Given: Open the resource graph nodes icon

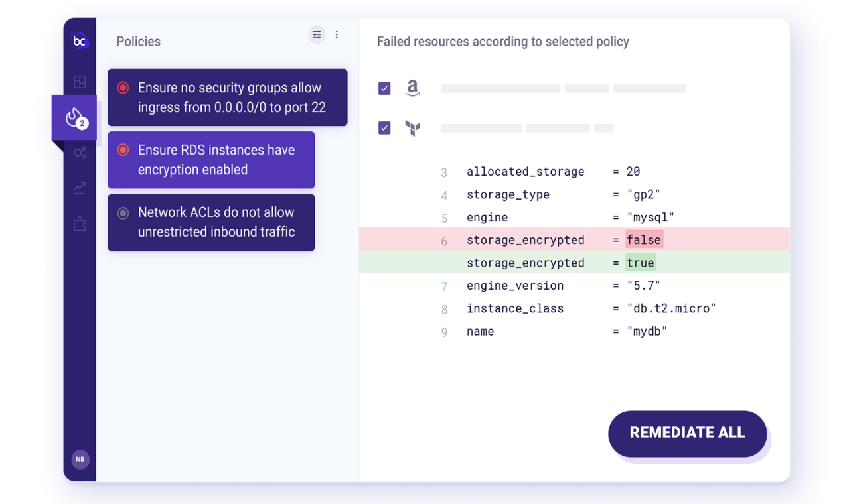Looking at the screenshot, I should (80, 153).
